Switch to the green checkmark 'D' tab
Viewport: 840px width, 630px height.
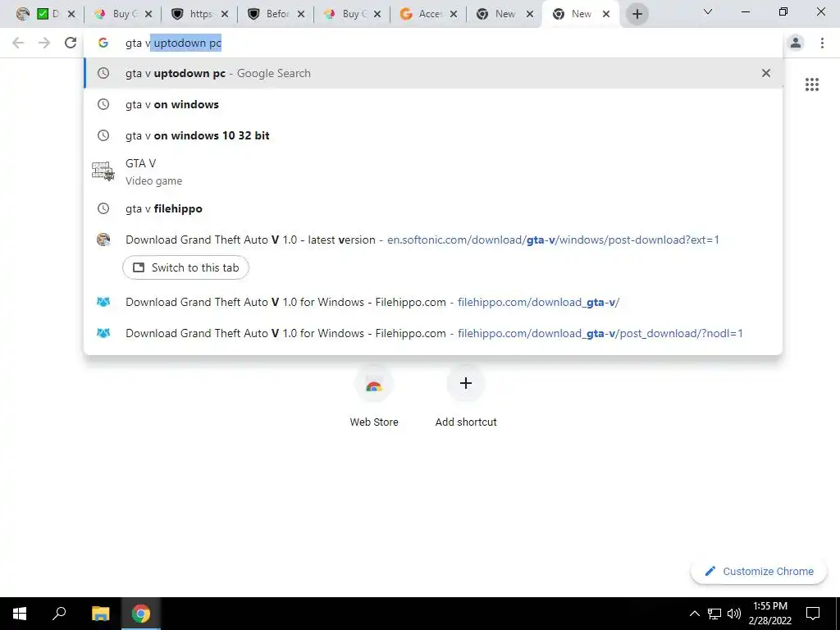47,14
